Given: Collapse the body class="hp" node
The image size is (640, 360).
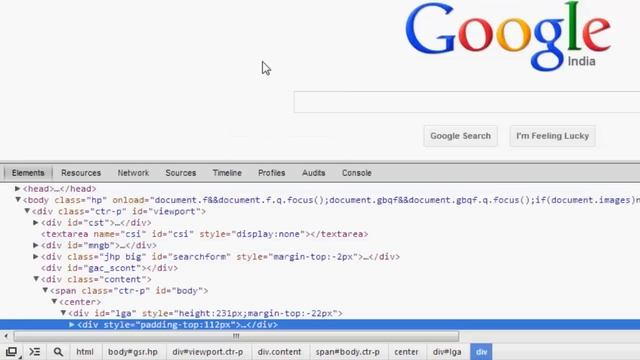Looking at the screenshot, I should point(18,200).
